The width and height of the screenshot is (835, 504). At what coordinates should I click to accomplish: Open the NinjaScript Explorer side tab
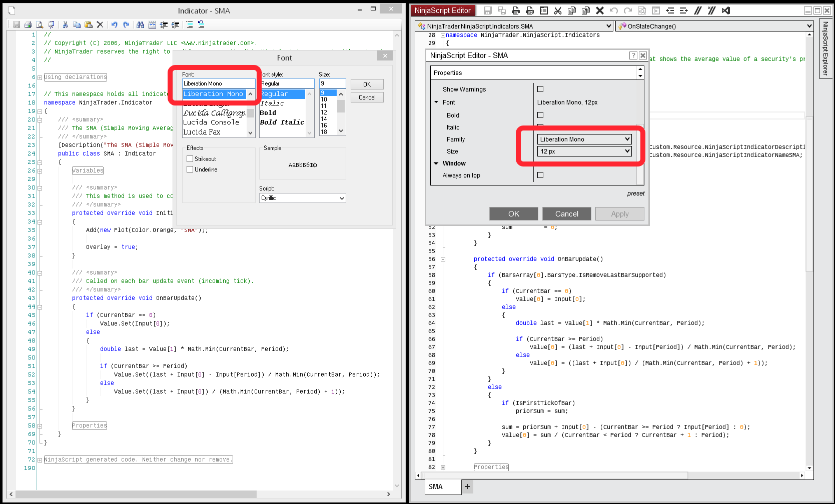coord(825,48)
